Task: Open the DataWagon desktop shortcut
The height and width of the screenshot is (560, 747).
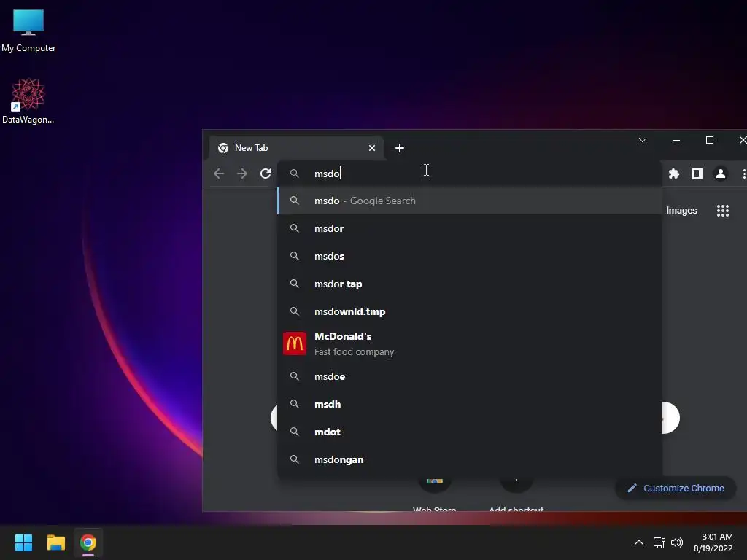Action: tap(28, 101)
